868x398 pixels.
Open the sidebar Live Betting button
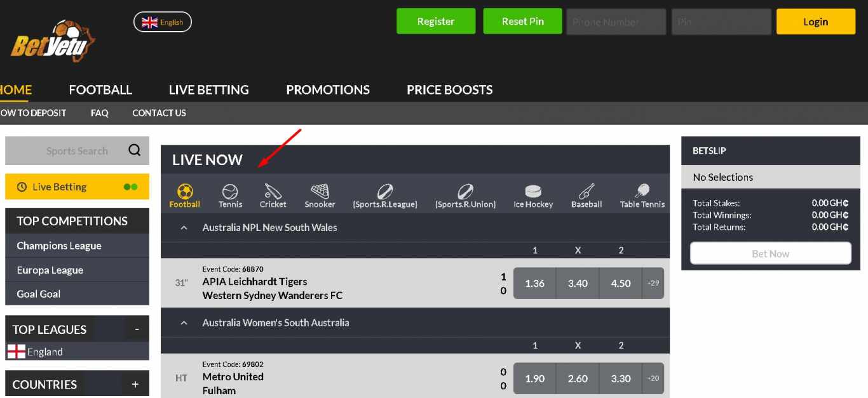(77, 187)
